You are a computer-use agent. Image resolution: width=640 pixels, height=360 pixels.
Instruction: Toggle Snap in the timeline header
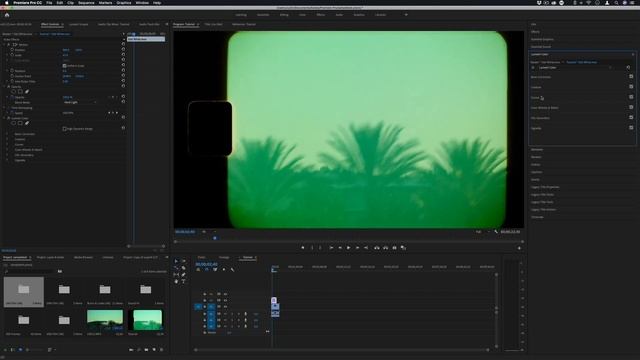point(207,270)
